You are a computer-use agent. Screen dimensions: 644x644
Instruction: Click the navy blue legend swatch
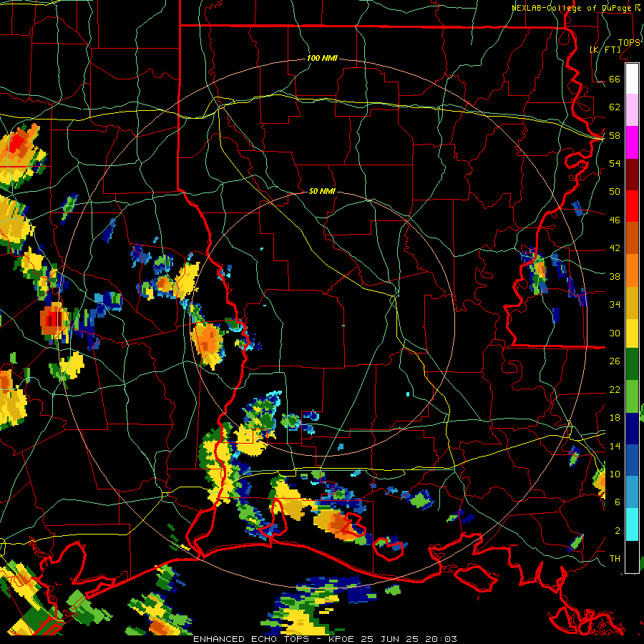click(632, 429)
